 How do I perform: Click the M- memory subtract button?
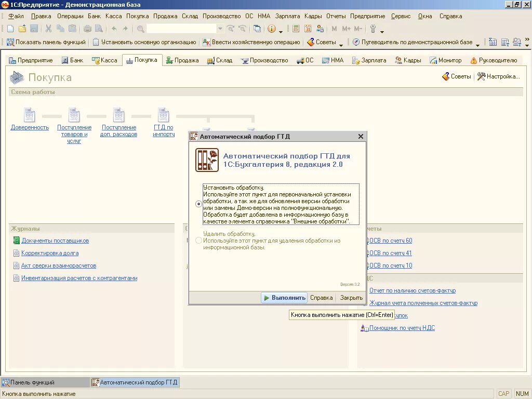click(358, 29)
